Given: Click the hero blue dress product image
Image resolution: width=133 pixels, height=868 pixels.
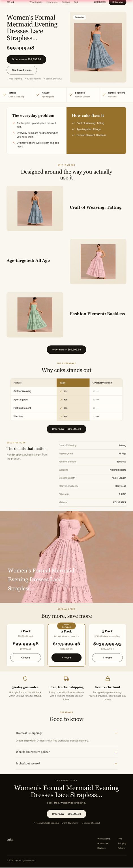Looking at the screenshot, I should [98, 47].
